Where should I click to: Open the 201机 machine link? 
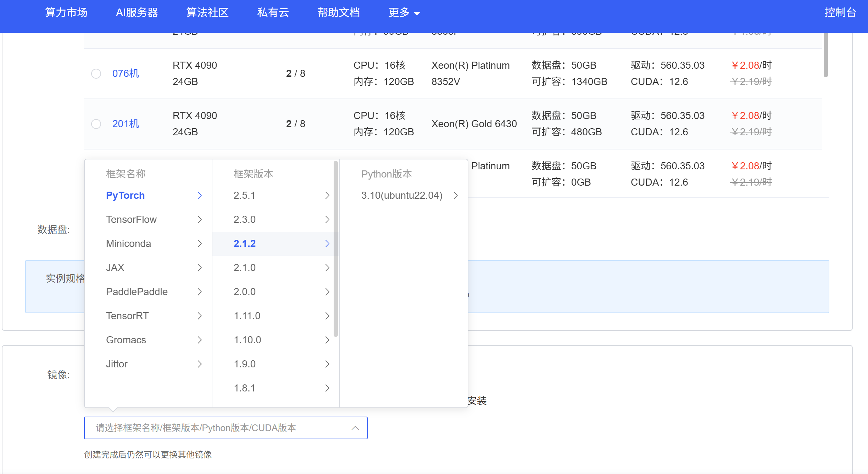tap(126, 124)
